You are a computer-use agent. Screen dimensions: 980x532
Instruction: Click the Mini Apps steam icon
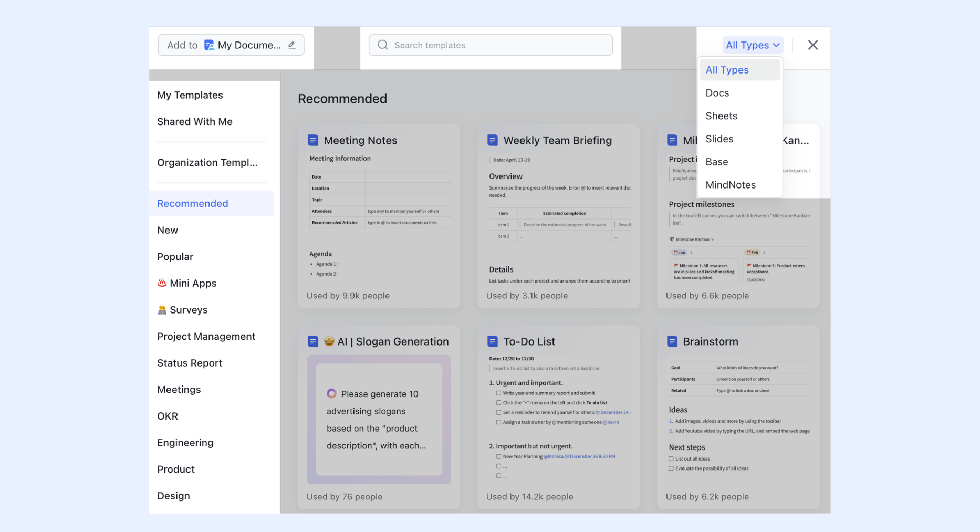pos(162,283)
